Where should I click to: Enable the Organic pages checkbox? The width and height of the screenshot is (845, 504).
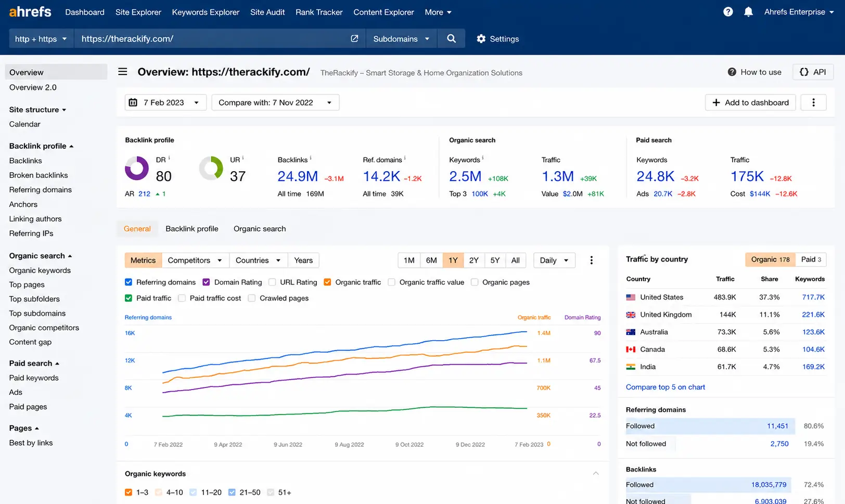[475, 282]
